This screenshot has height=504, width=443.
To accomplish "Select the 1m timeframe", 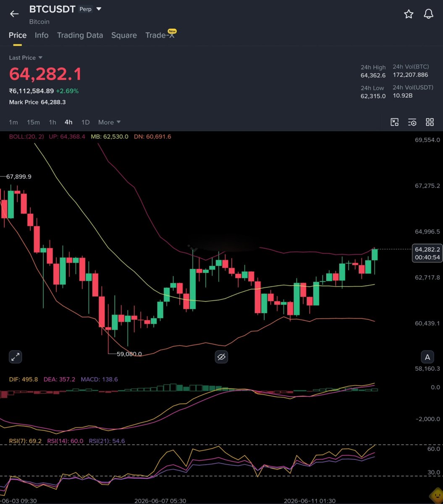I will [13, 122].
